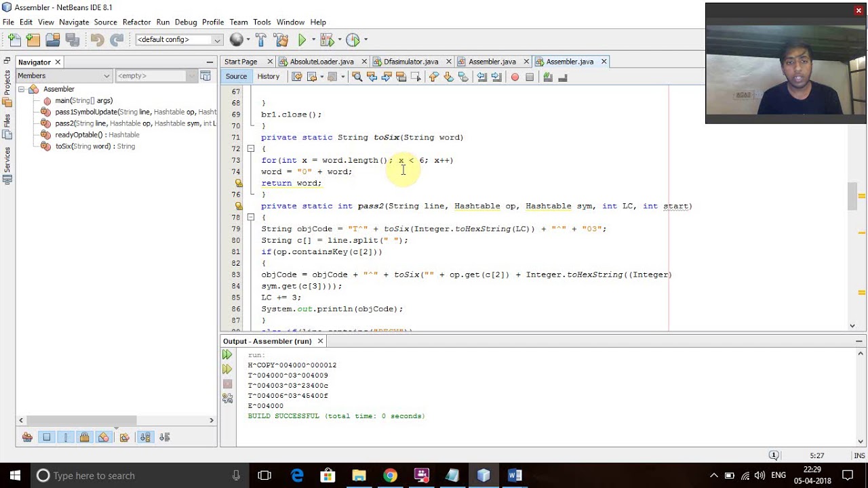
Task: Collapse code fold at line 72
Action: point(250,148)
